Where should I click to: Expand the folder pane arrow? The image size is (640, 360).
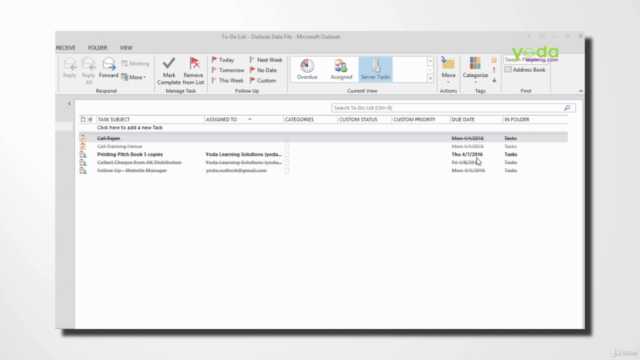[69, 104]
